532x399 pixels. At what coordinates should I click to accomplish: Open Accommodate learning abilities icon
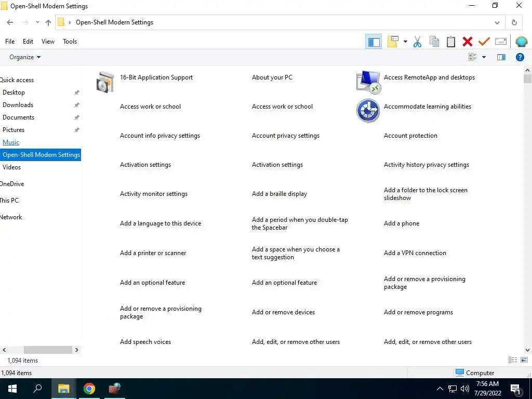pyautogui.click(x=368, y=111)
